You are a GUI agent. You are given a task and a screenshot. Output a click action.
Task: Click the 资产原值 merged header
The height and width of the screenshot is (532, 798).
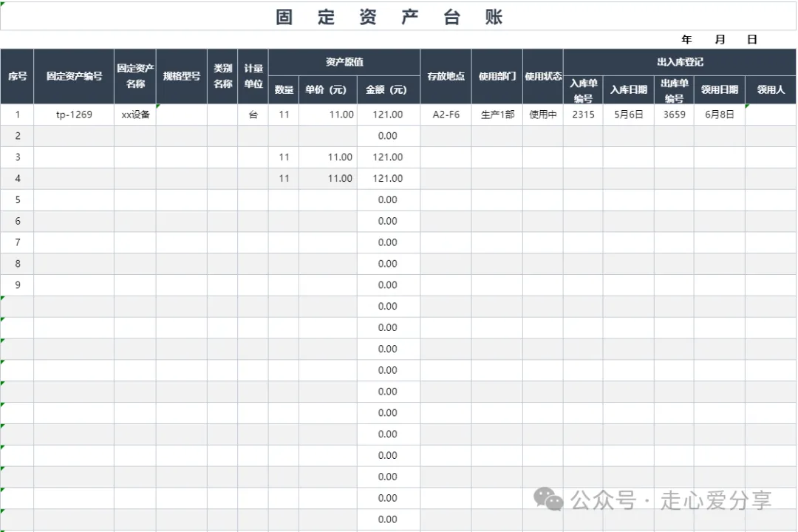pos(344,62)
